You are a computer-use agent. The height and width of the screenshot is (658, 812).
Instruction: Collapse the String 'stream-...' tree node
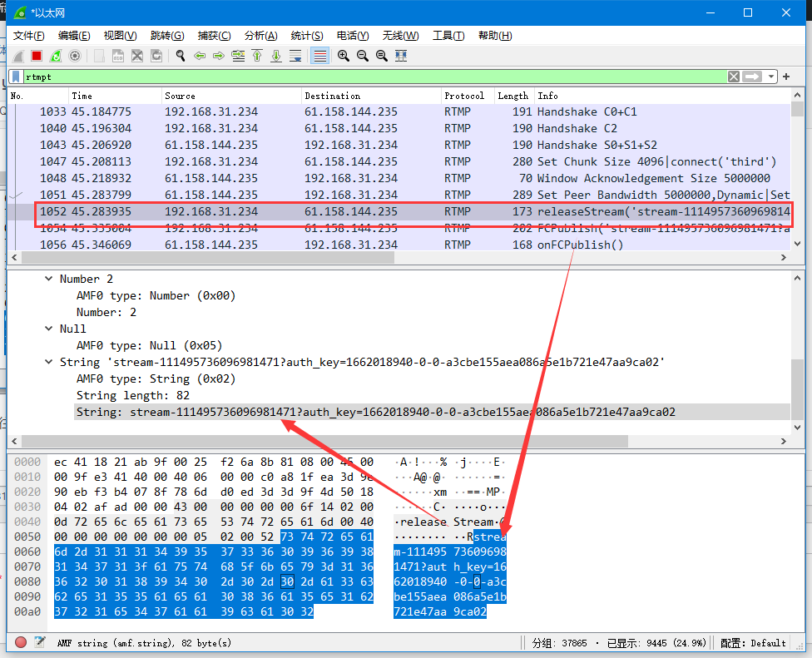49,362
